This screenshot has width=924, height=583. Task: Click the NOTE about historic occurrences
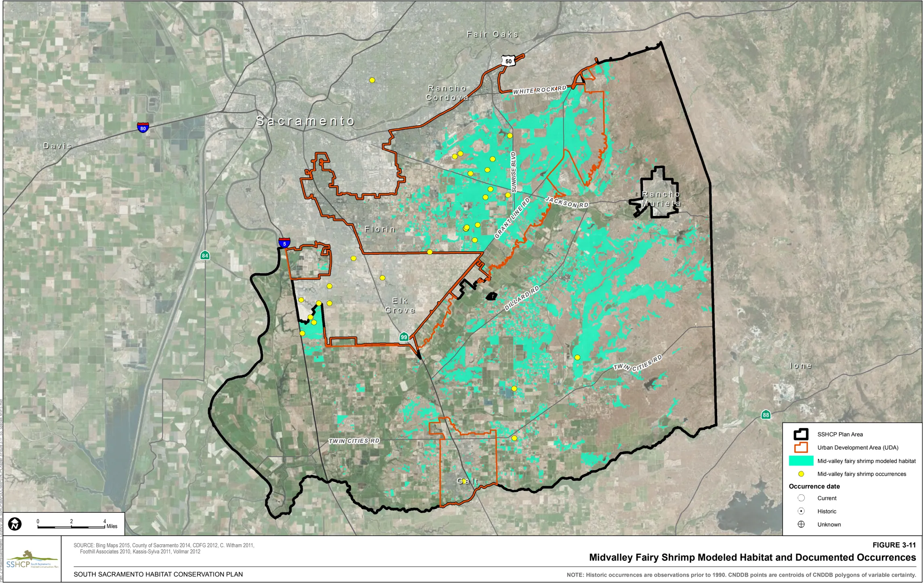[741, 575]
